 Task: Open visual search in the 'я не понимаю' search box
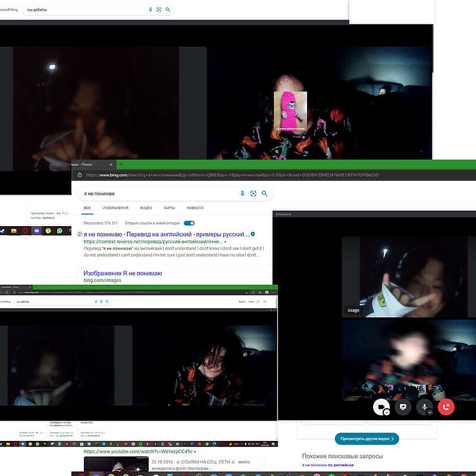pos(253,193)
